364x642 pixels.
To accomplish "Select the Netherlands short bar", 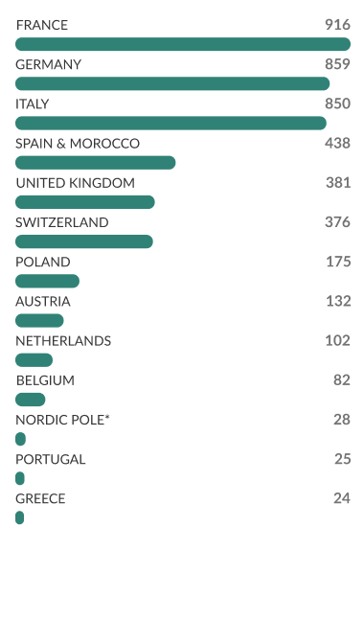I will click(34, 360).
